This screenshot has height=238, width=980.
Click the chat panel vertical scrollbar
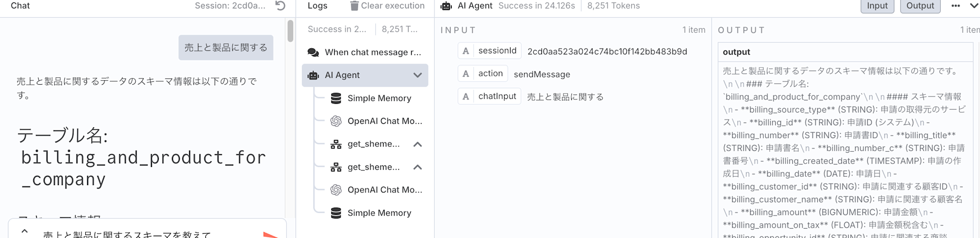click(290, 30)
